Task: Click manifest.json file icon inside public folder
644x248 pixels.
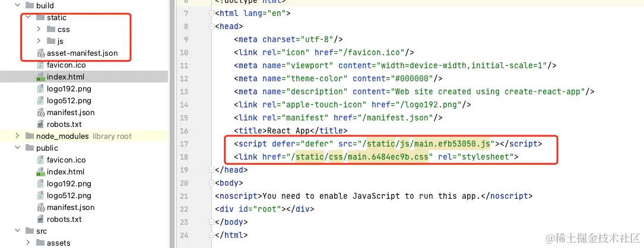Action: 41,207
